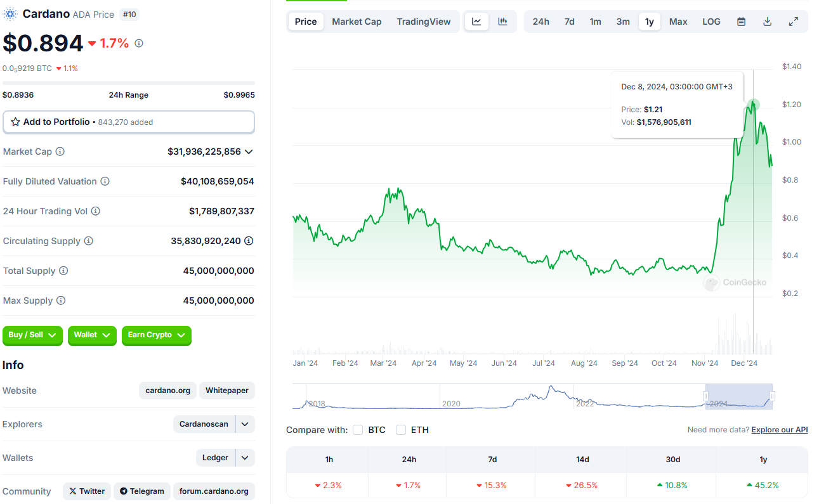Screen dimensions: 819x504
Task: Switch to TradingView tab
Action: pyautogui.click(x=424, y=22)
